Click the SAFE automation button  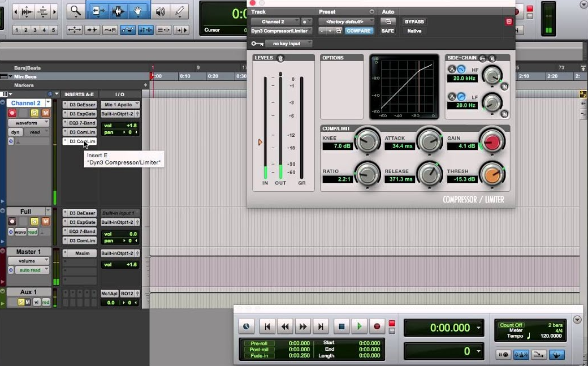pos(387,31)
